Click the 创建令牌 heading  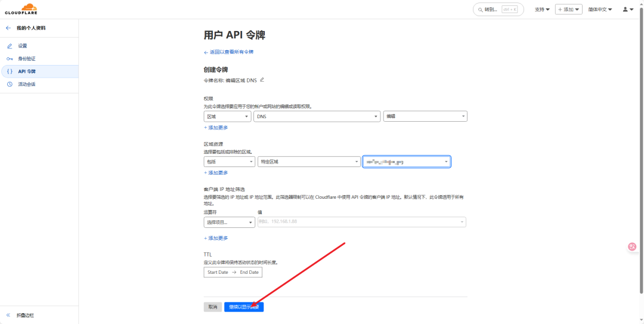pos(216,70)
